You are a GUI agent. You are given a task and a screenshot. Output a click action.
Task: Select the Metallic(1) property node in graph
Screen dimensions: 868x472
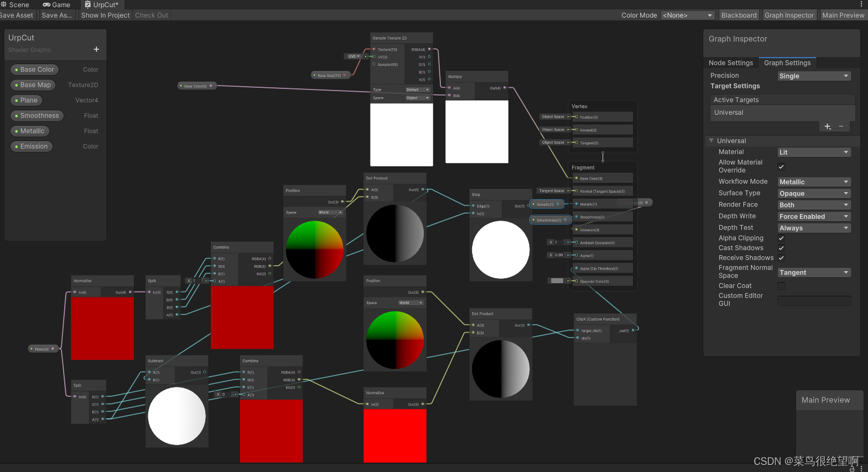[x=547, y=204]
